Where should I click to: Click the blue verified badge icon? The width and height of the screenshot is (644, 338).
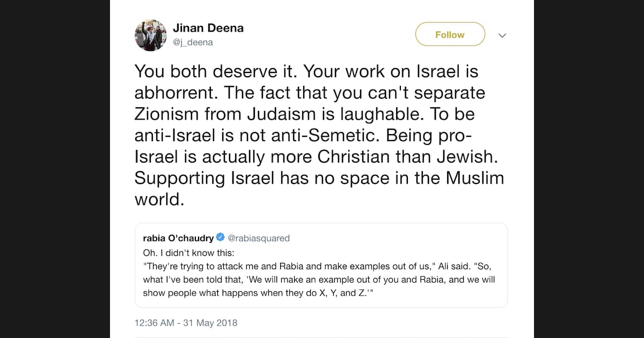220,238
